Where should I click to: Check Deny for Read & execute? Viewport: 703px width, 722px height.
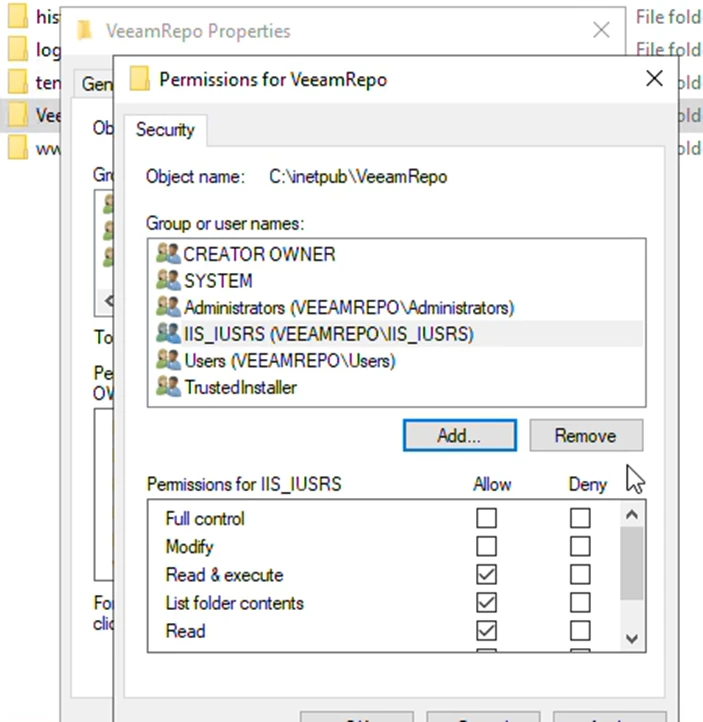click(x=580, y=575)
